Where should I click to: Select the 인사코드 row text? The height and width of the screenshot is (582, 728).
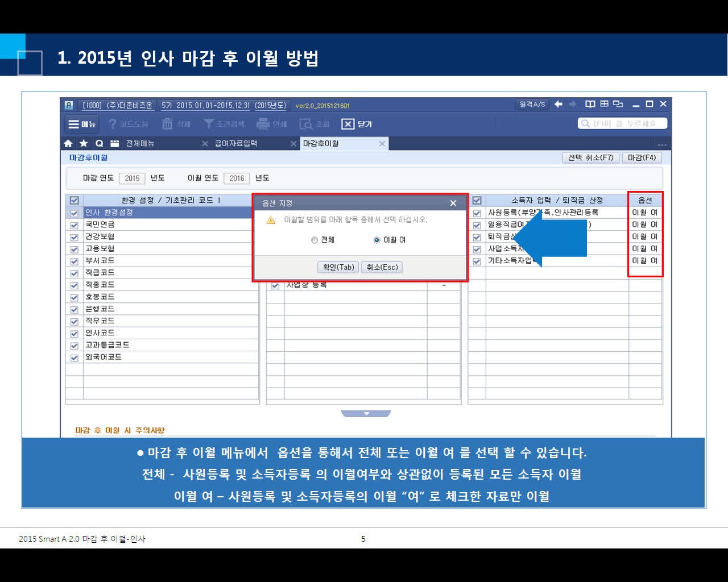click(x=100, y=333)
